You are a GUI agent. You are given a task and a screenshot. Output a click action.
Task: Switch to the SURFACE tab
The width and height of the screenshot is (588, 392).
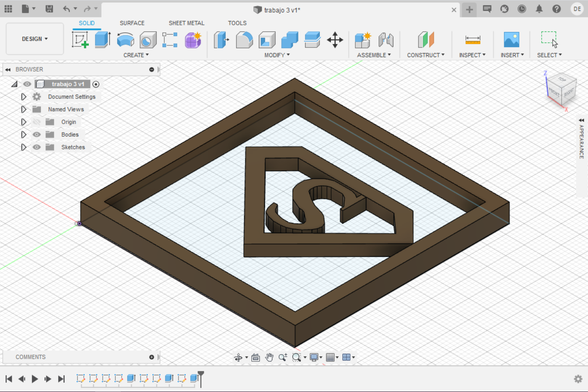tap(132, 23)
